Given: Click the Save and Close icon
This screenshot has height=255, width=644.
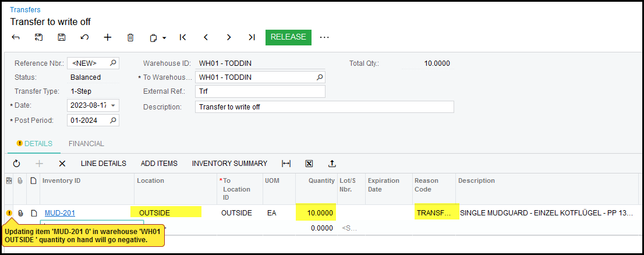Looking at the screenshot, I should click(x=38, y=37).
